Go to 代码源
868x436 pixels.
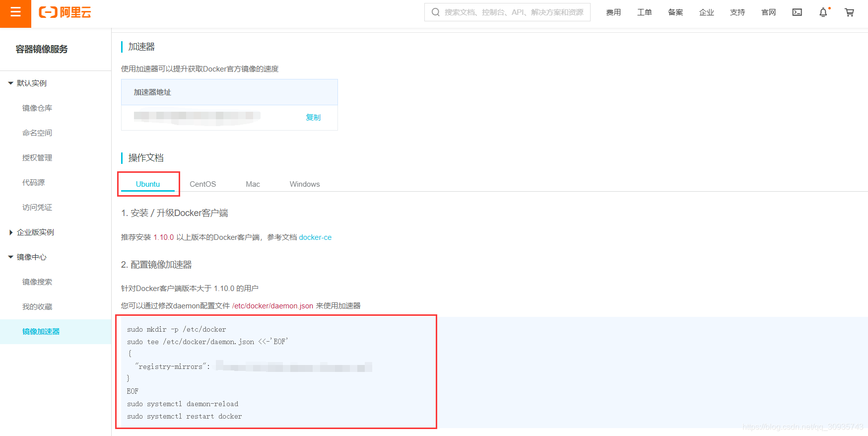[33, 182]
